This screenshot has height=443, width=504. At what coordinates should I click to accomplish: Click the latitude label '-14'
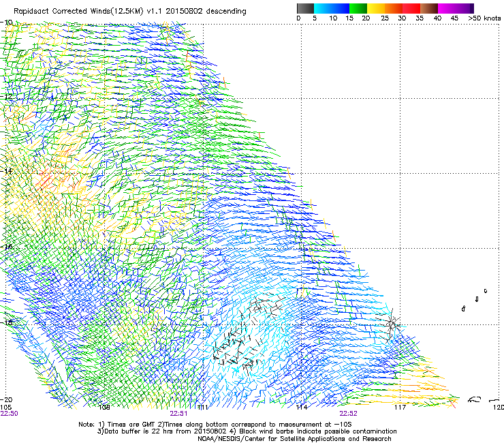6,171
